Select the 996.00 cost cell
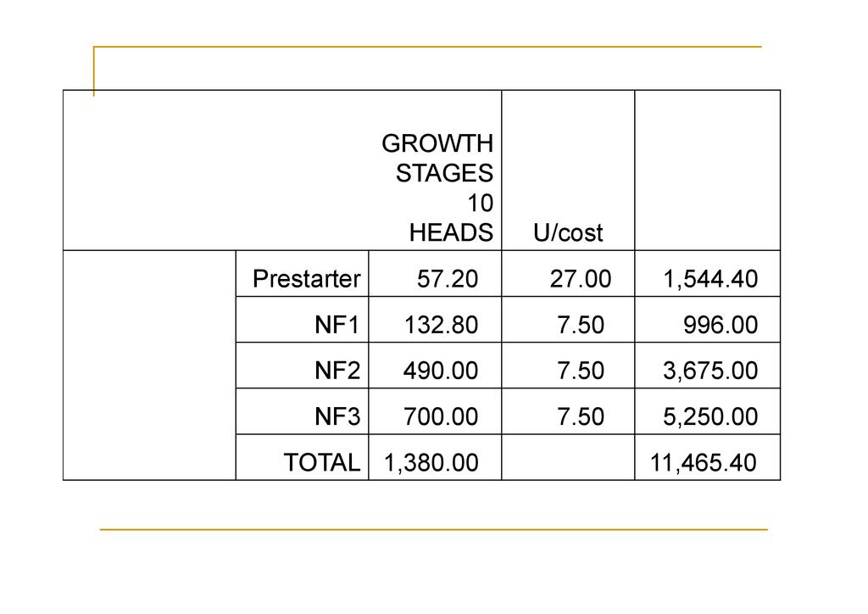 point(721,325)
